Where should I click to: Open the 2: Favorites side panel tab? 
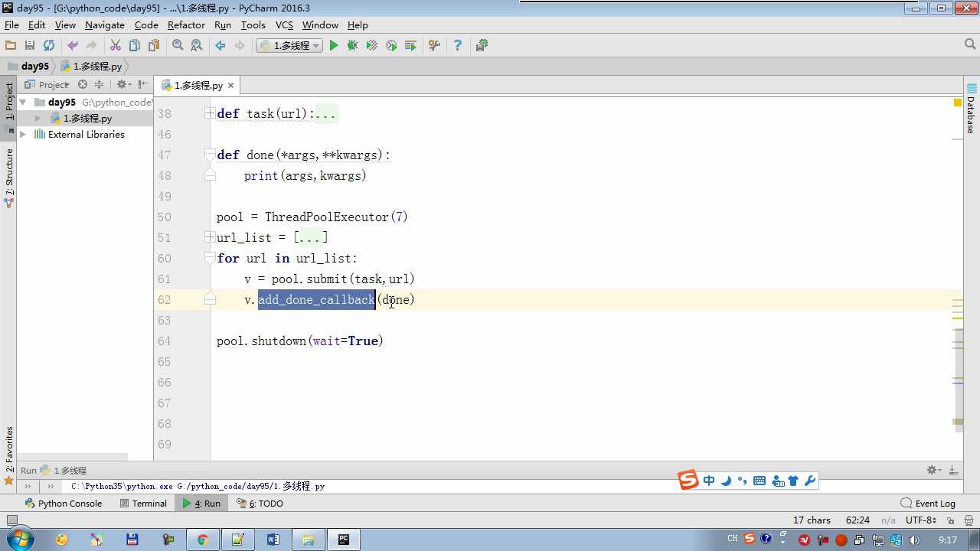click(x=9, y=455)
